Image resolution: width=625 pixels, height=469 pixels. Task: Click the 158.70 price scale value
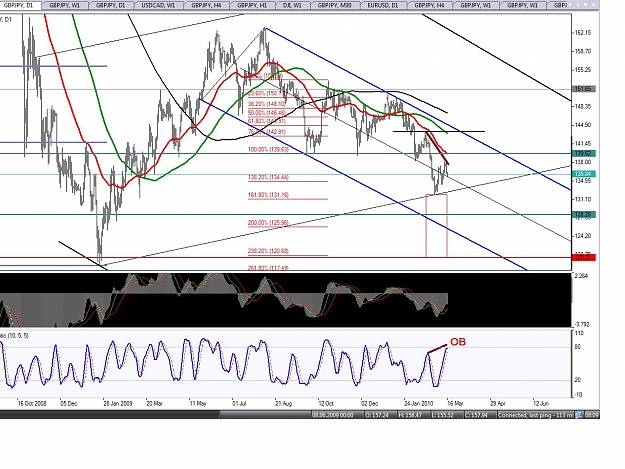[583, 51]
